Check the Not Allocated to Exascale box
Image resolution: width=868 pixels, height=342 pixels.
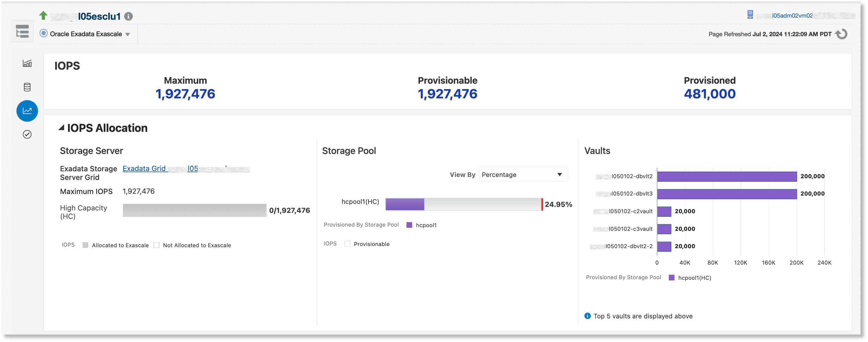click(156, 245)
